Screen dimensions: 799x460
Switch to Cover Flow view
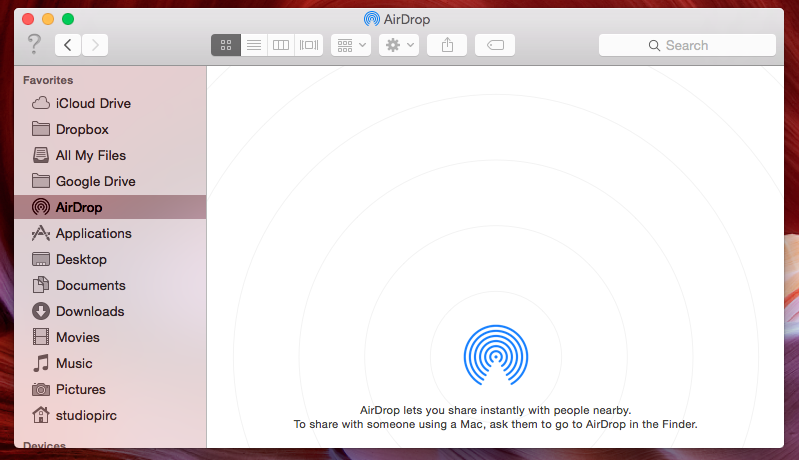click(309, 45)
